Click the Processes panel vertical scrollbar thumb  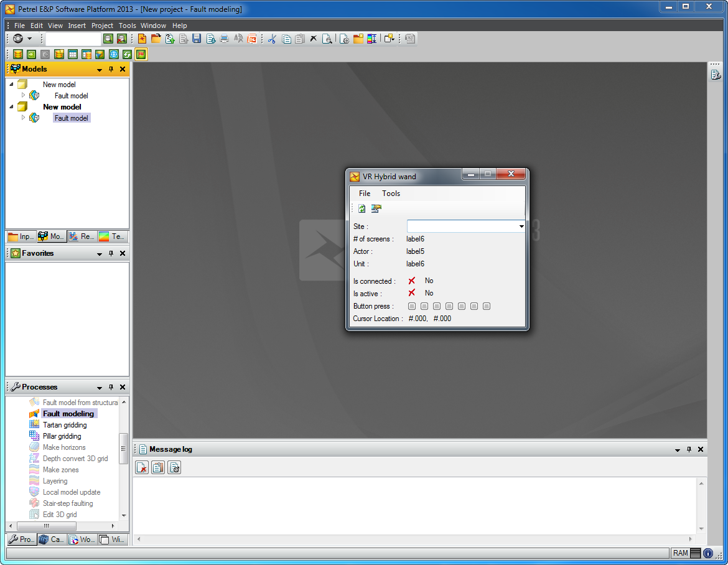tap(123, 449)
